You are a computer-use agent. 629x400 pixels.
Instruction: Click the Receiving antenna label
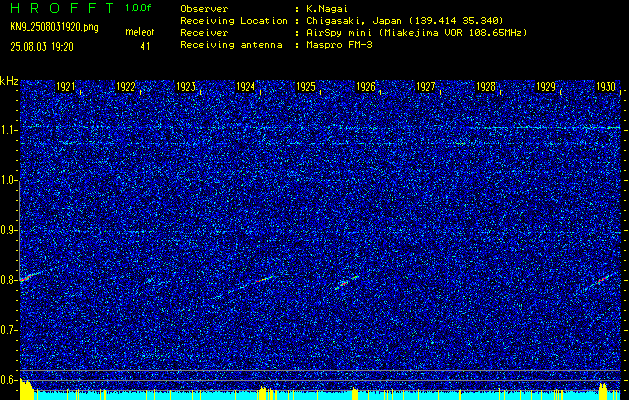pyautogui.click(x=231, y=45)
